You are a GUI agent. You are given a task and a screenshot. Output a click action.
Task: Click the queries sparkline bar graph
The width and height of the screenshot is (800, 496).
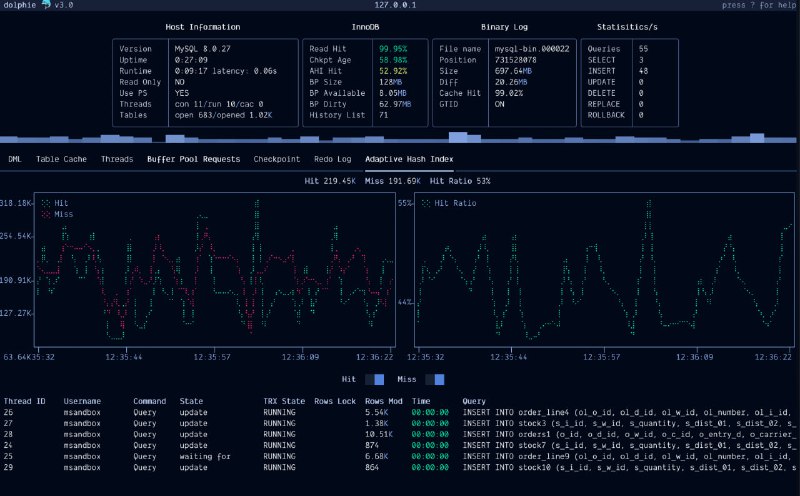(398, 137)
